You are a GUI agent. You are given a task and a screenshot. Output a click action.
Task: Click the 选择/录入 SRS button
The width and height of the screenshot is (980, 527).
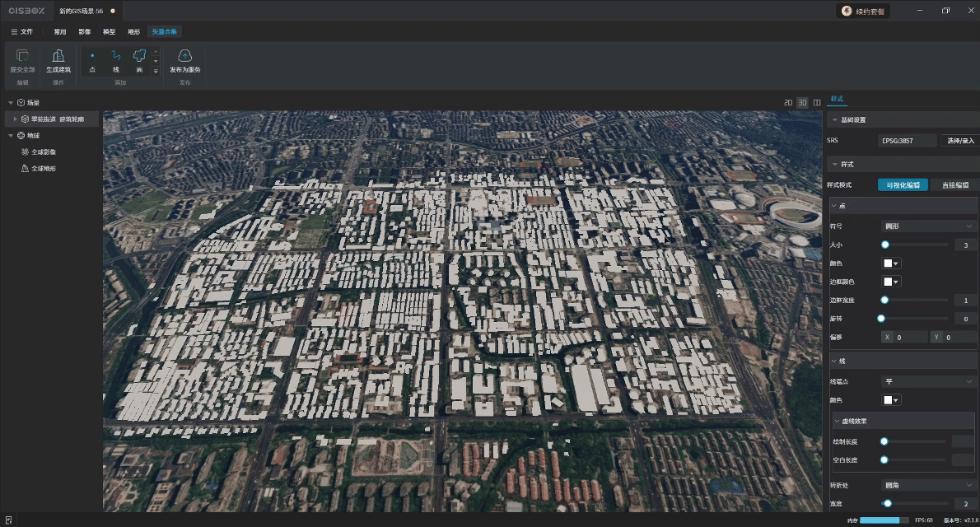[x=960, y=141]
